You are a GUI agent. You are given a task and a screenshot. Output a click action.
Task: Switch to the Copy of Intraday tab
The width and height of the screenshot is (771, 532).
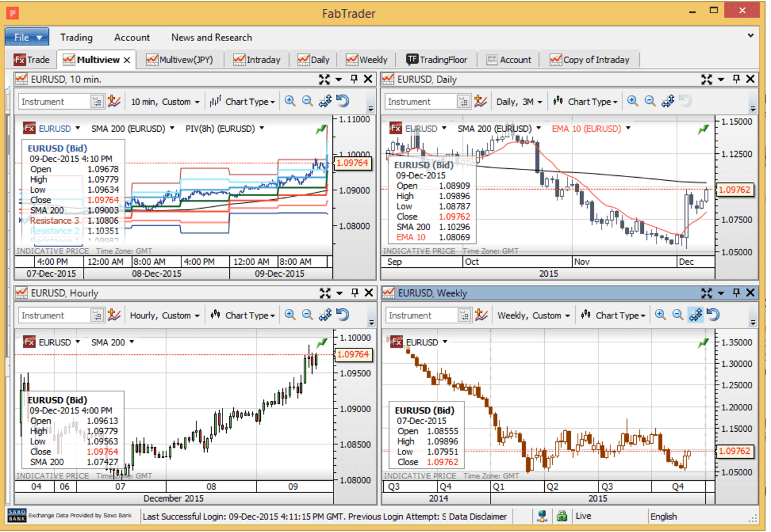tap(590, 60)
